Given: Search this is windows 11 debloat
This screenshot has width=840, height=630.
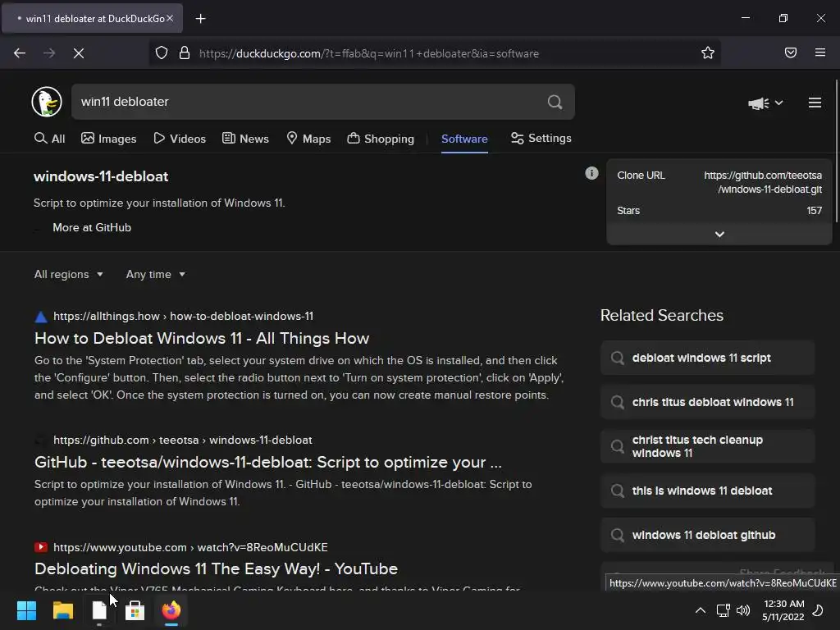Looking at the screenshot, I should [708, 491].
